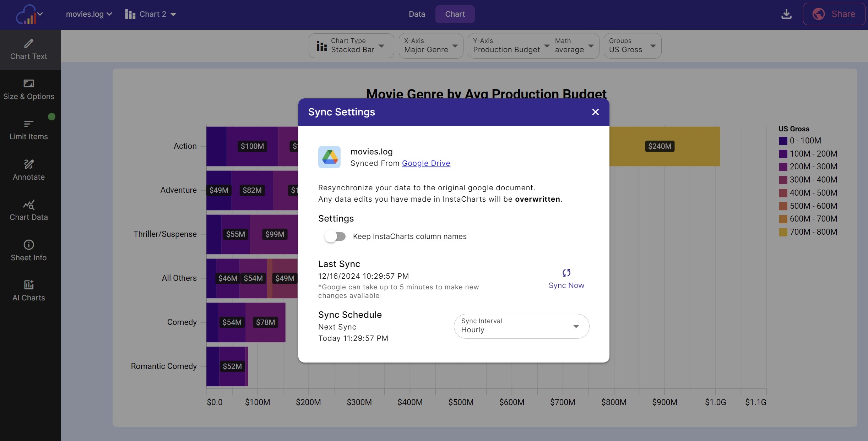Click the 300M - 400M legend swatch

point(783,180)
